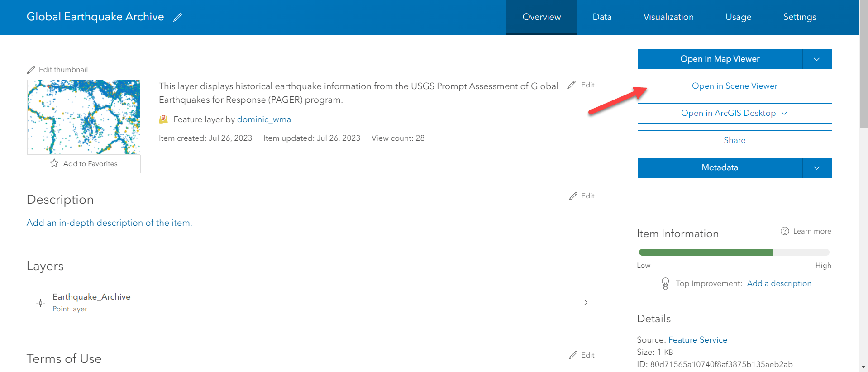Open the Open in ArcGIS Desktop dropdown
Image resolution: width=868 pixels, height=372 pixels.
tap(734, 113)
